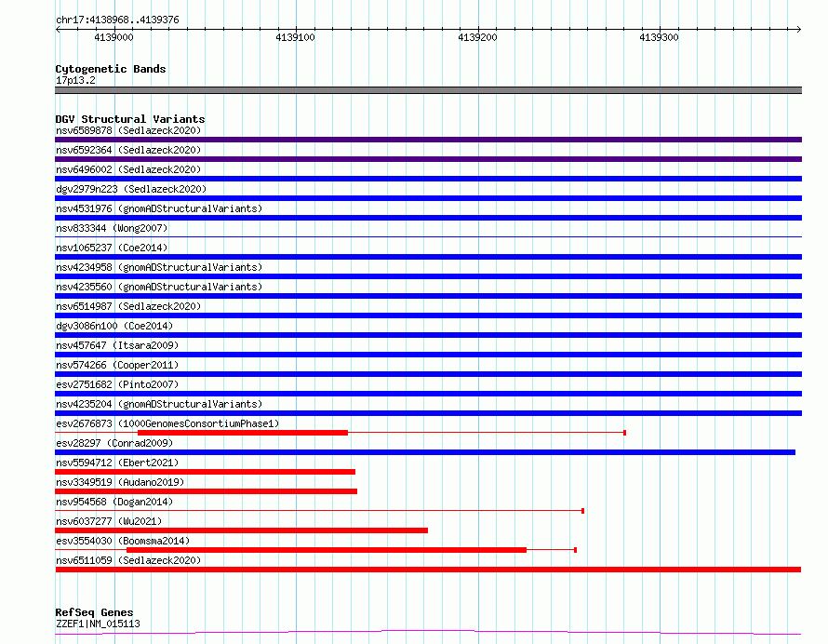Open variant nsv6589878 (Sedlazeck2020) label

[x=128, y=130]
